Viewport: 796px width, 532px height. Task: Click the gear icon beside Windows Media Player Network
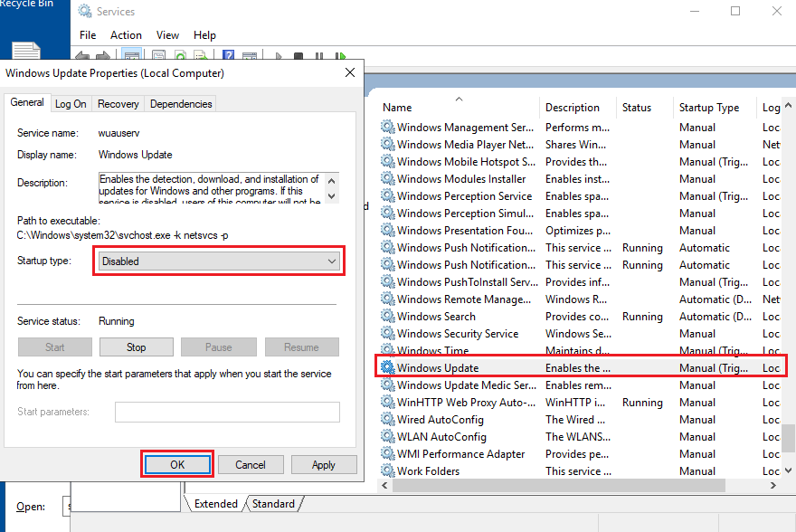[x=388, y=144]
